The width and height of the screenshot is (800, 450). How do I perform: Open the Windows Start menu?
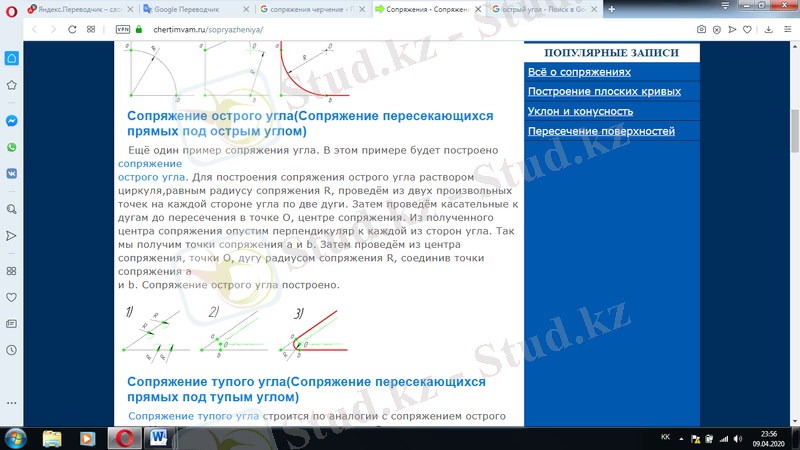[15, 439]
